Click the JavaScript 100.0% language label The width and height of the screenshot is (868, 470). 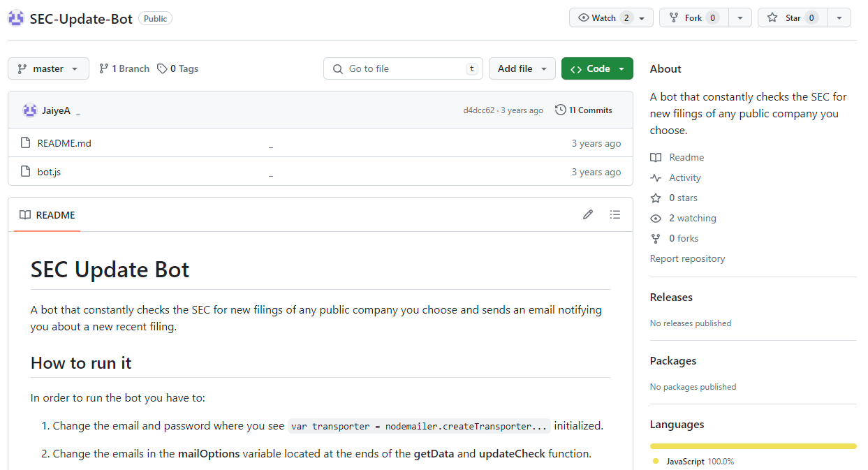click(700, 462)
